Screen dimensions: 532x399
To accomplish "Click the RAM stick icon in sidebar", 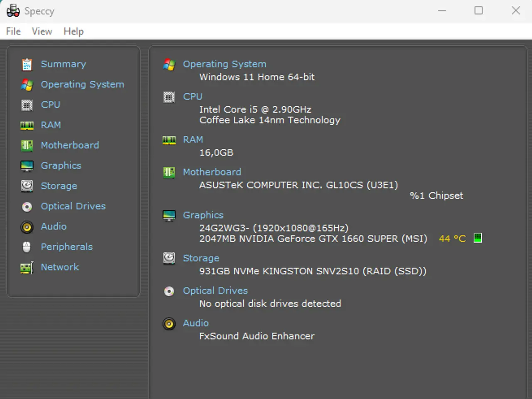I will [x=27, y=126].
